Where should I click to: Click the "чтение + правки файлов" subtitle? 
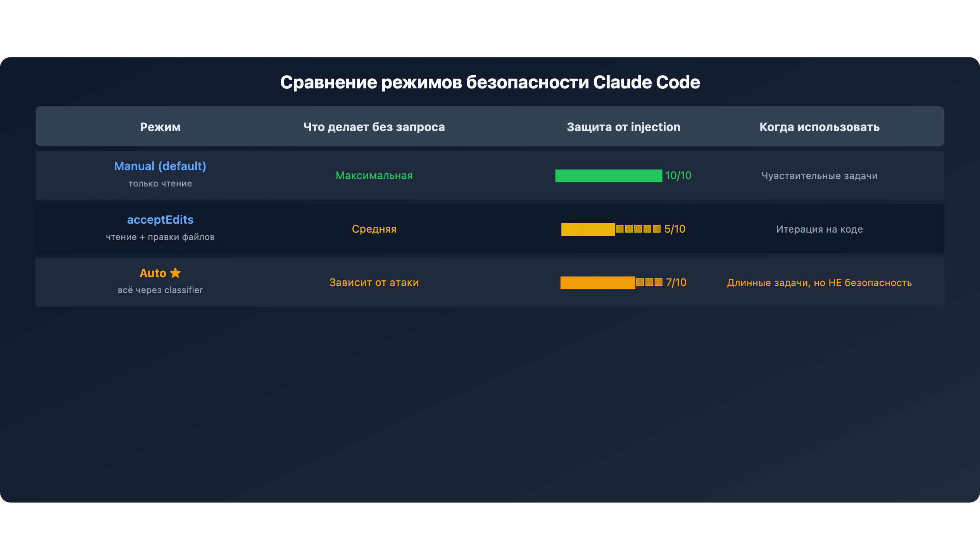(x=160, y=237)
